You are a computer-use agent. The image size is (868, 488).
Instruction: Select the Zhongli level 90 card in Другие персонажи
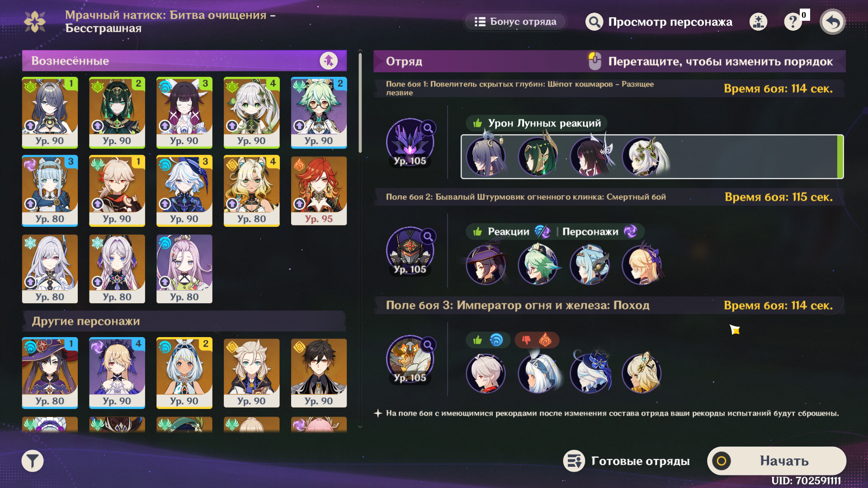[x=319, y=373]
